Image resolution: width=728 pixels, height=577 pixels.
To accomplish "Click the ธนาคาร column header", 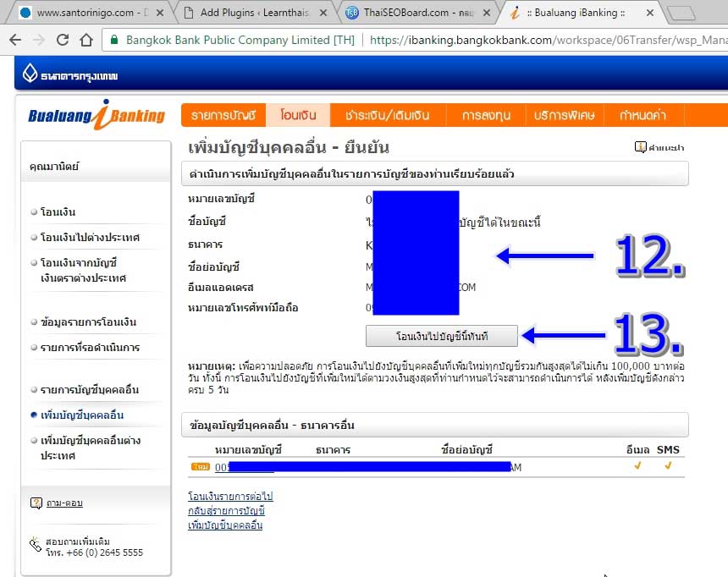I will coord(333,450).
